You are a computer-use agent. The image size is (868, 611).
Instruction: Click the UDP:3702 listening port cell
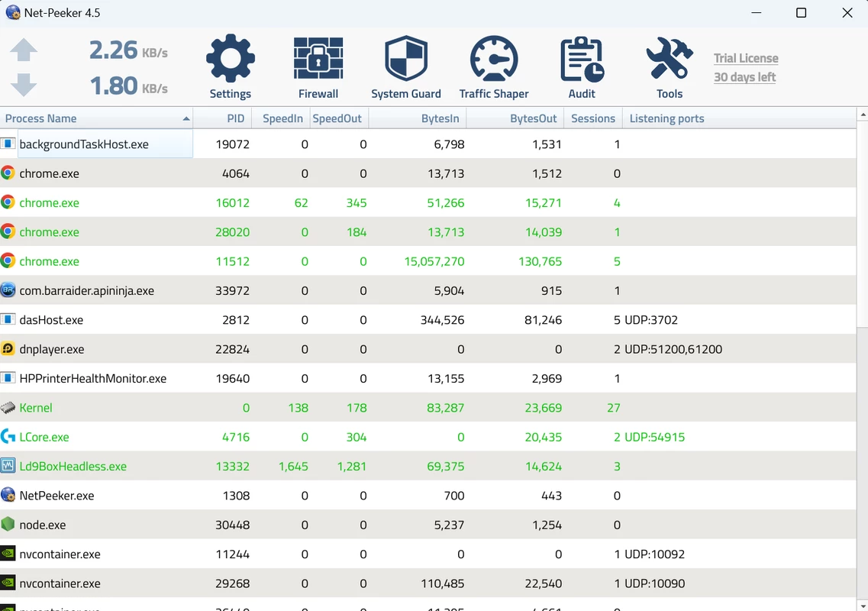651,319
